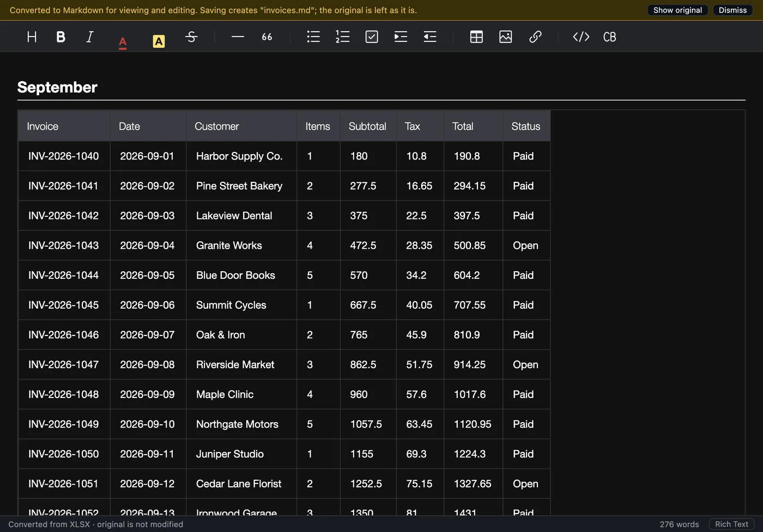Screen dimensions: 763x532
Task: Click Open status for Riverside Market
Action: click(x=526, y=365)
